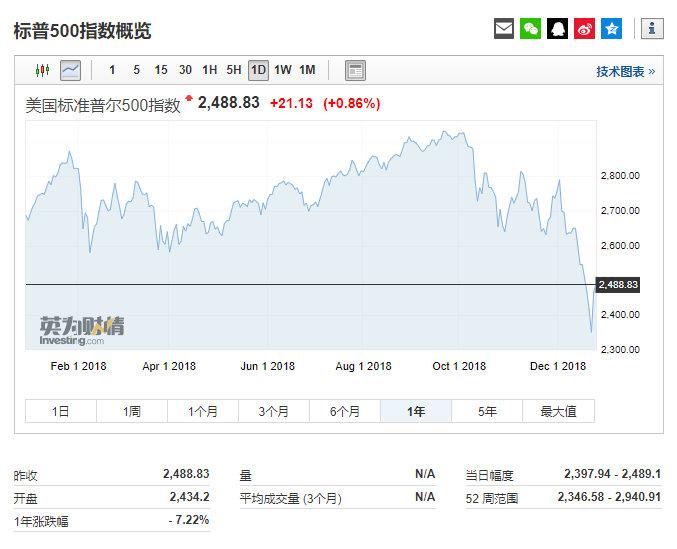This screenshot has width=677, height=549.
Task: Click the 2,800.00 price axis label
Action: point(620,176)
